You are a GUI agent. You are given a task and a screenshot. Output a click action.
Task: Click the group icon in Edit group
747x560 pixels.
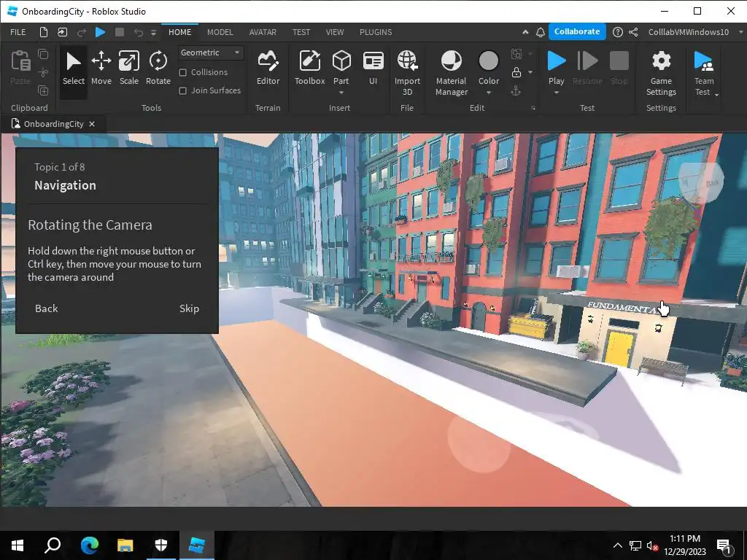(516, 54)
